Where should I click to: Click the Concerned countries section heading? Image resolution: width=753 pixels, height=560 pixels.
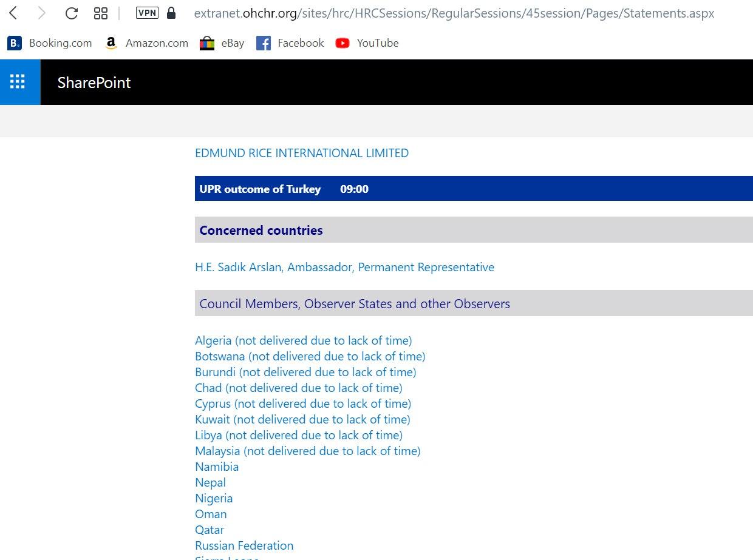tap(261, 231)
